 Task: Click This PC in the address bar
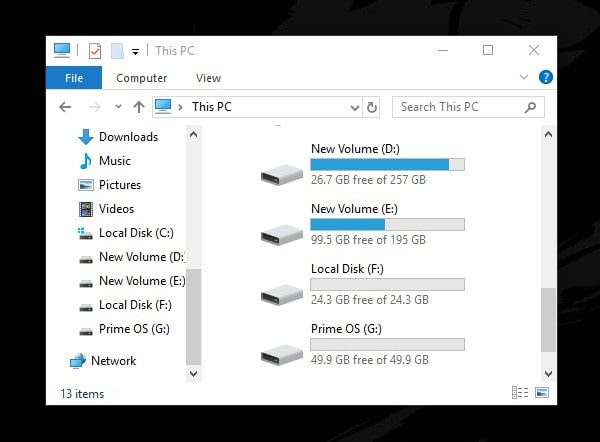(x=212, y=107)
